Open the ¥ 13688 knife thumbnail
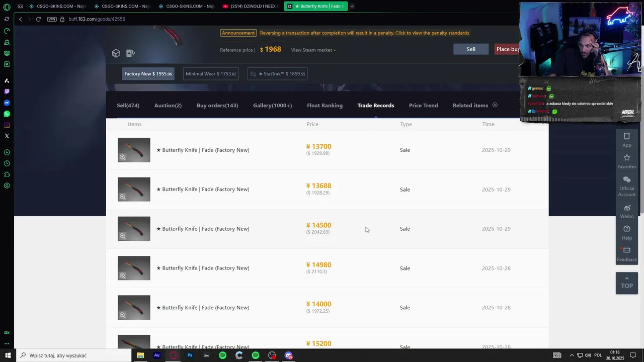Image resolution: width=644 pixels, height=362 pixels. 134,190
